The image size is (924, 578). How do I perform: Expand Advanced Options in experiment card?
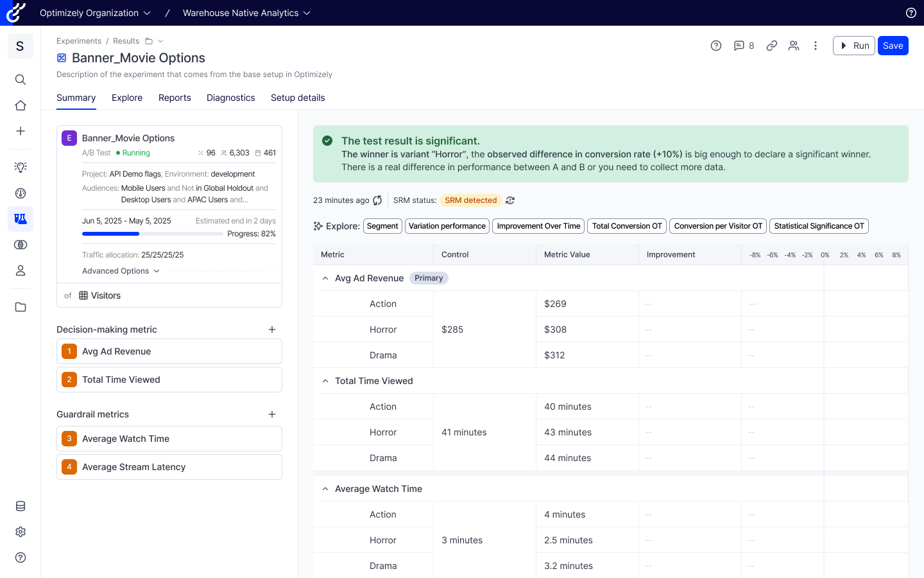click(x=121, y=271)
